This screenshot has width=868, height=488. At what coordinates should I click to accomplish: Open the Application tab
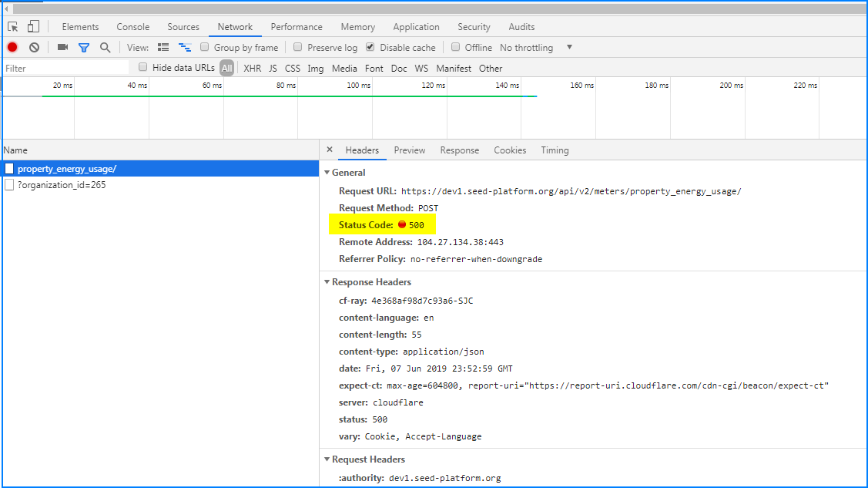(416, 26)
